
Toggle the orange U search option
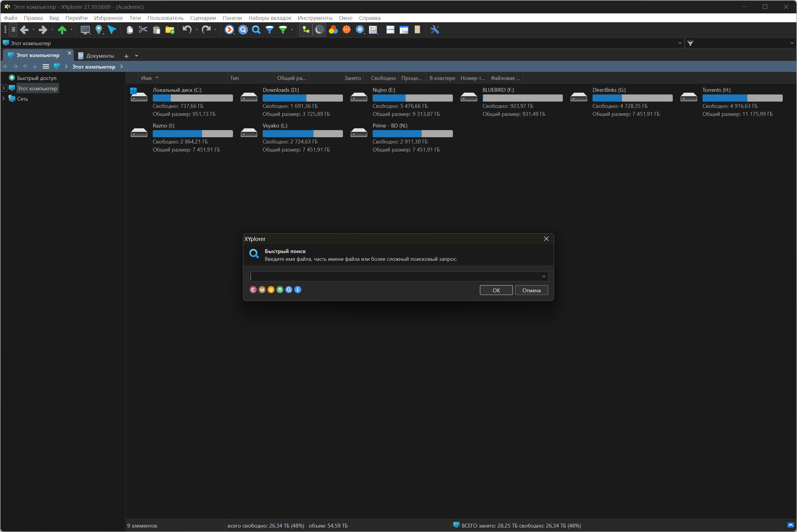271,289
